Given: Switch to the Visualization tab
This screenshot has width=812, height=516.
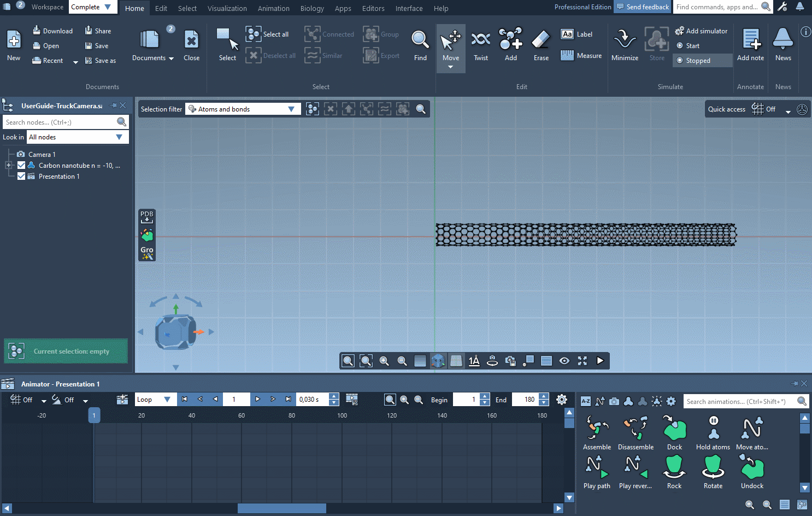Looking at the screenshot, I should pos(227,8).
